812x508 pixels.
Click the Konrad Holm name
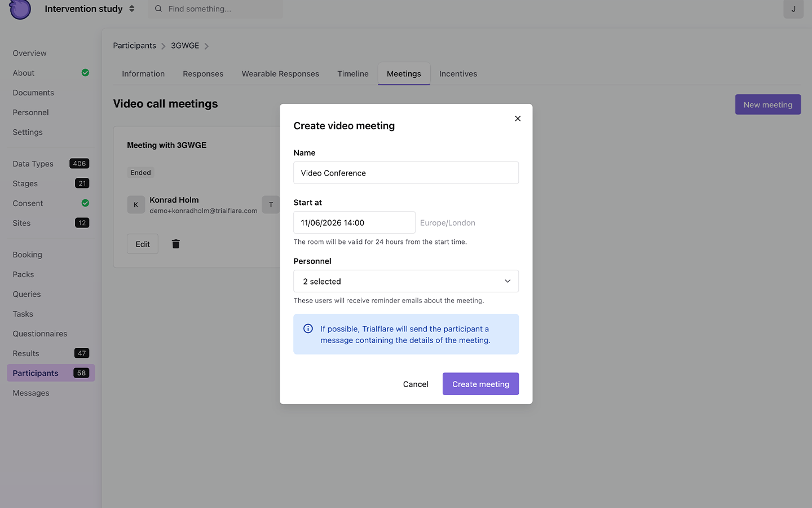(x=174, y=200)
